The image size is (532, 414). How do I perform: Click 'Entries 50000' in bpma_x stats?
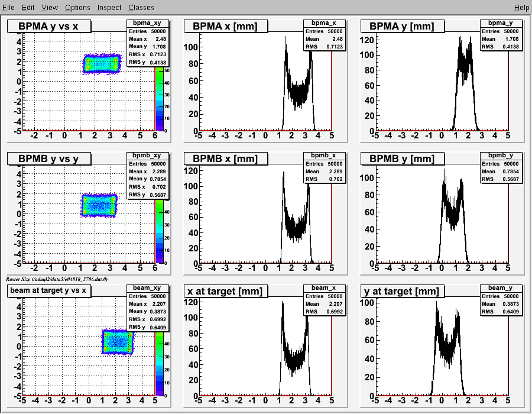[x=325, y=31]
